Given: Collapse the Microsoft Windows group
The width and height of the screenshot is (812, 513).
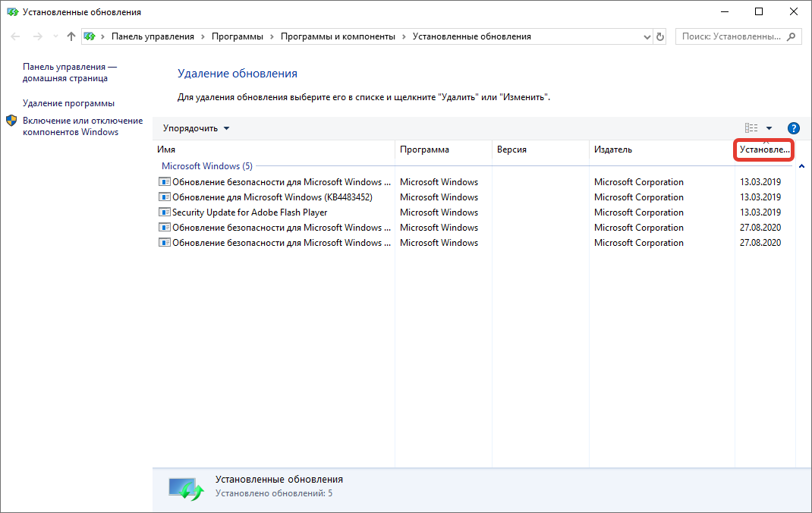Looking at the screenshot, I should (x=801, y=166).
